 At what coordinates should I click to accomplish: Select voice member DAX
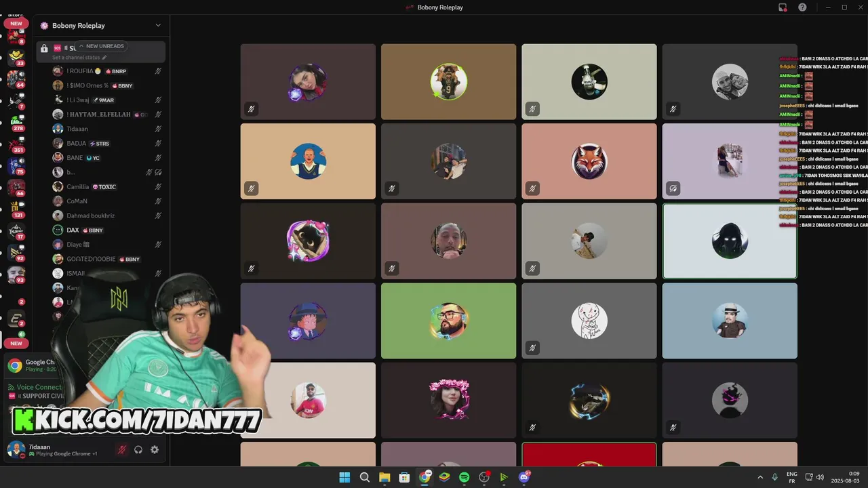[108, 230]
